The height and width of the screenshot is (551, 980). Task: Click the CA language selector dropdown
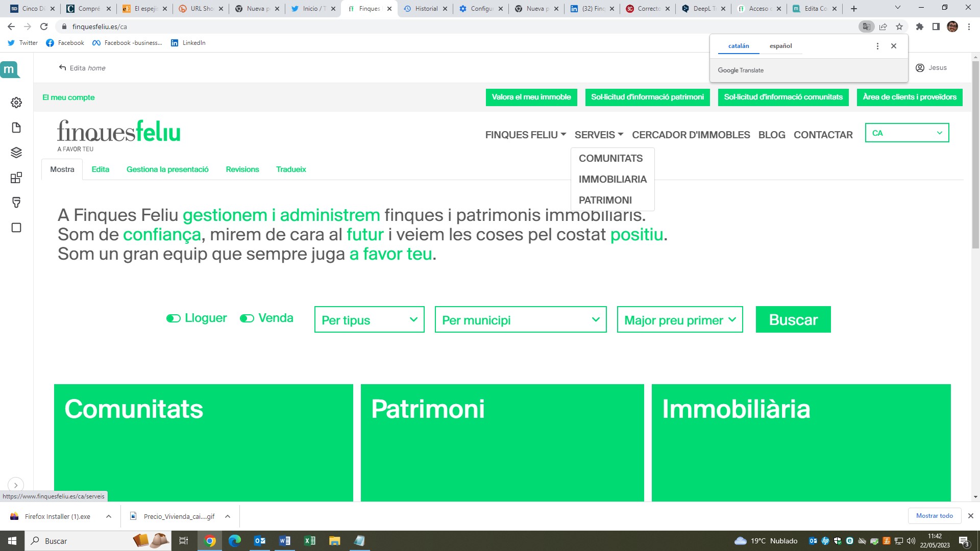(x=908, y=132)
